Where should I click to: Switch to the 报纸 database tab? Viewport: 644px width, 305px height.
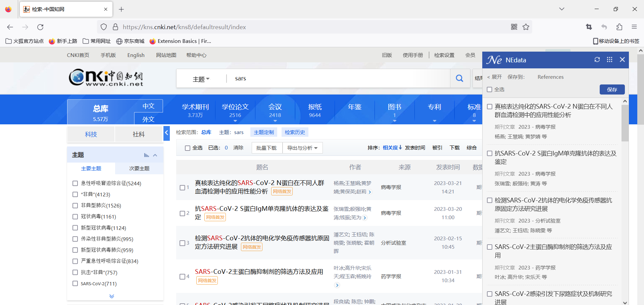pyautogui.click(x=315, y=110)
